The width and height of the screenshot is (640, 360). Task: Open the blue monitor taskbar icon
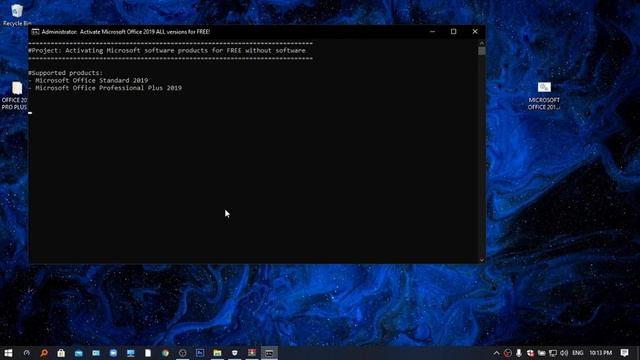[131, 353]
